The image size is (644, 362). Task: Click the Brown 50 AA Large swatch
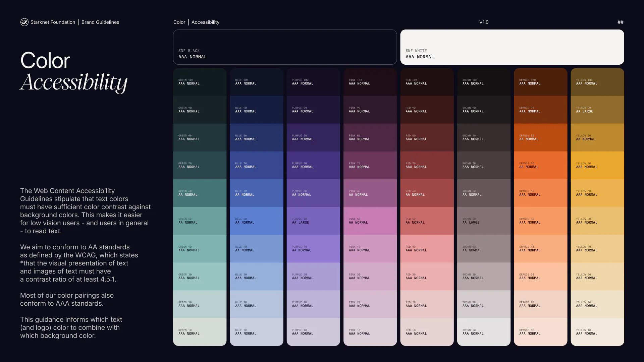click(x=484, y=221)
